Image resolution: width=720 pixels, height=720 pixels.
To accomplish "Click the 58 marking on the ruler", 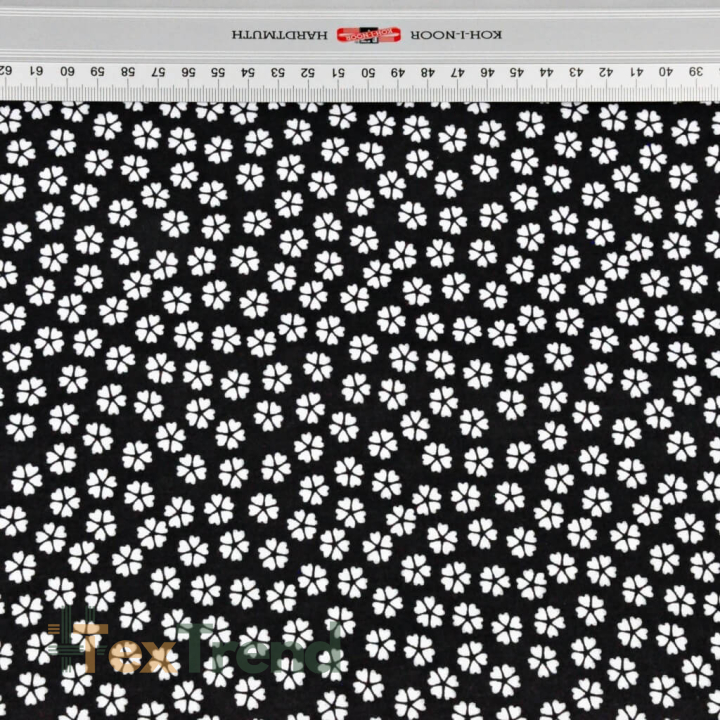I will pos(128,72).
